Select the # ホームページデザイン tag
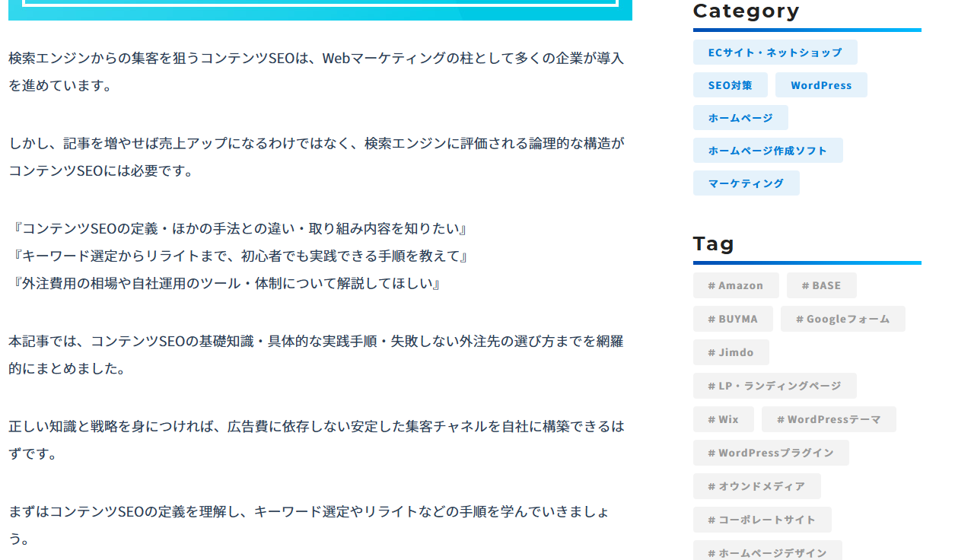Viewport: 955px width, 560px height. (x=767, y=552)
